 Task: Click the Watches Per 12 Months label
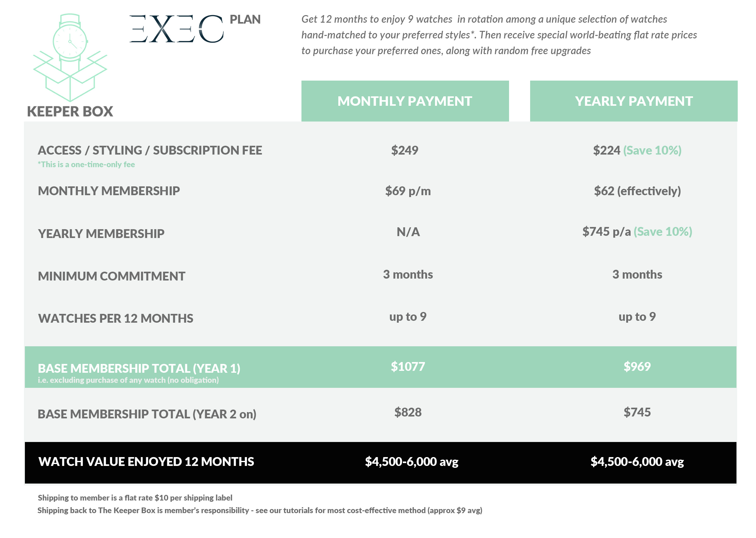pyautogui.click(x=115, y=318)
